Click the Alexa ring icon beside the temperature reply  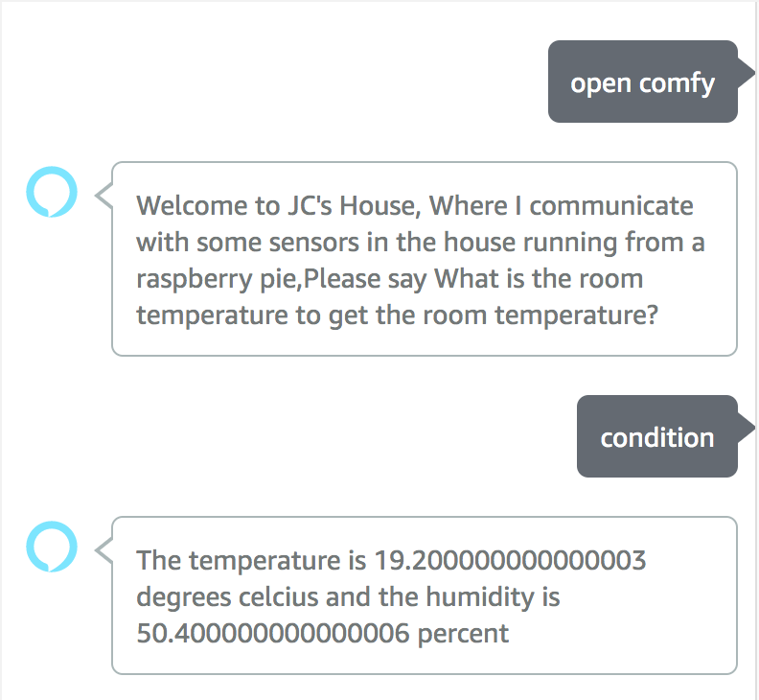pyautogui.click(x=52, y=547)
